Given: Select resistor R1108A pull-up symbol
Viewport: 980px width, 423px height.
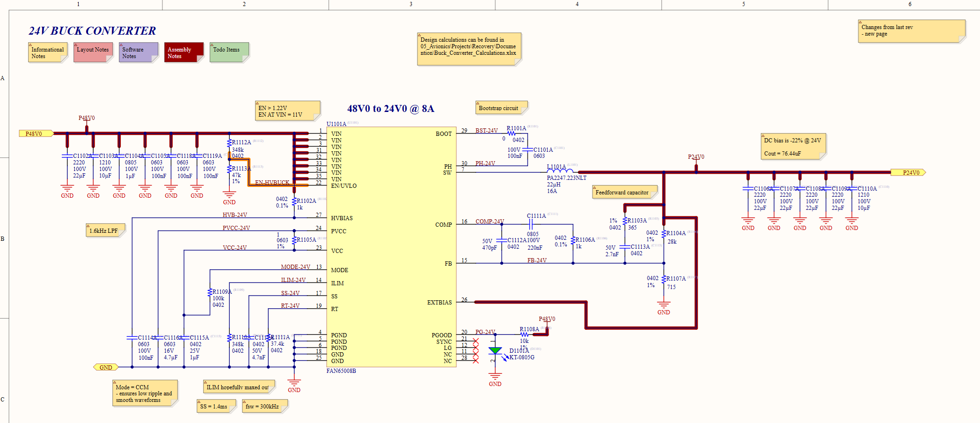Looking at the screenshot, I should click(x=525, y=334).
